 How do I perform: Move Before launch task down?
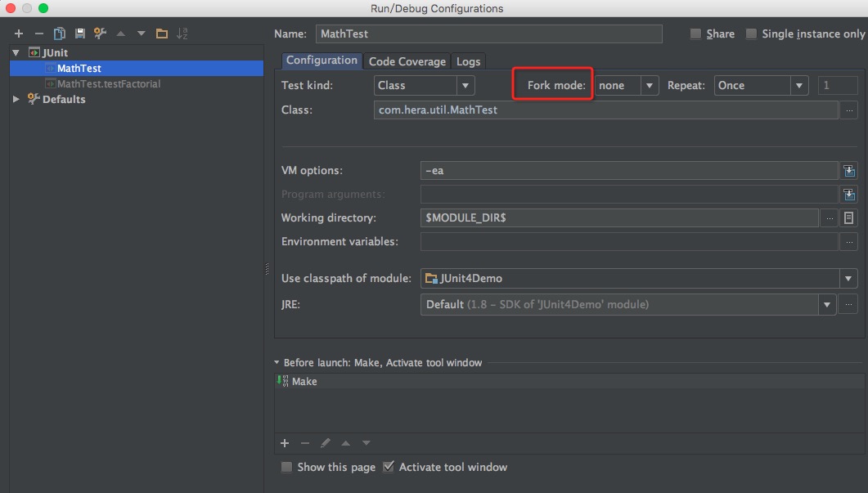[x=366, y=443]
